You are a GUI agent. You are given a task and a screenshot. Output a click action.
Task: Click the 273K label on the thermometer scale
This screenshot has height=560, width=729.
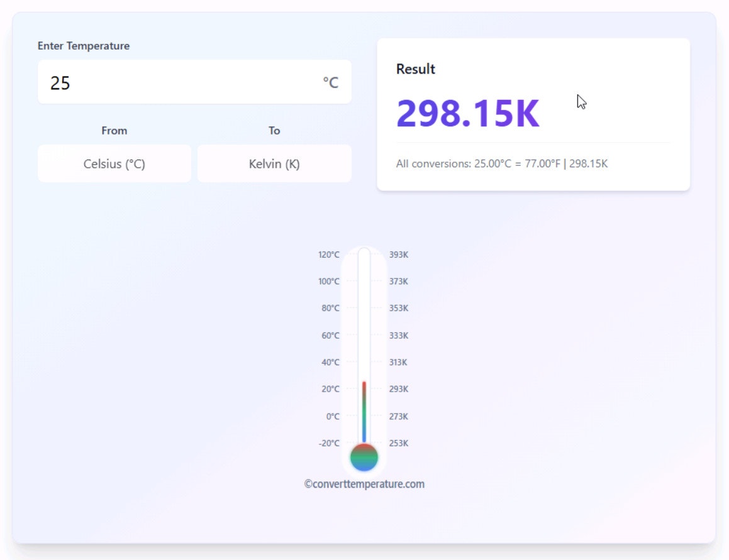399,416
